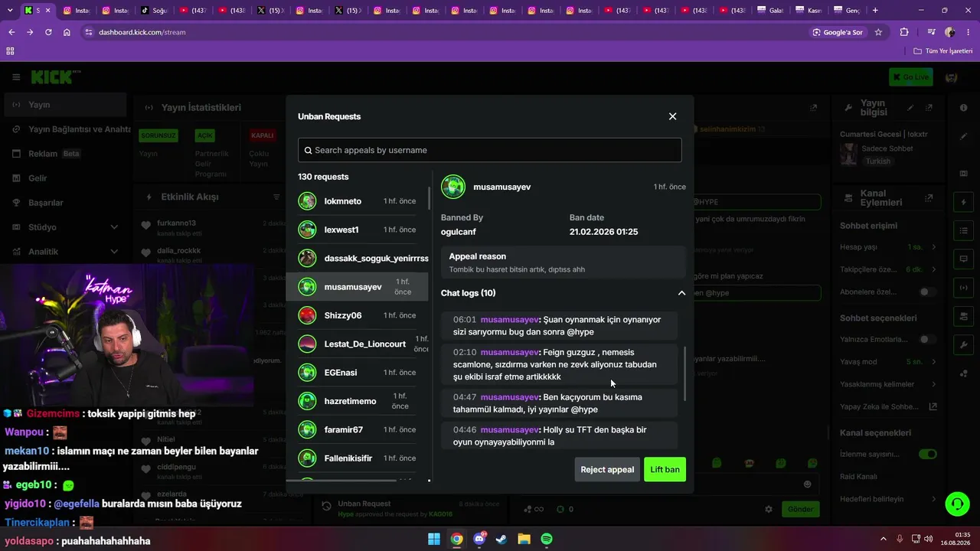980x551 pixels.
Task: Click musamusayev's avatar in the detail pane
Action: 453,187
